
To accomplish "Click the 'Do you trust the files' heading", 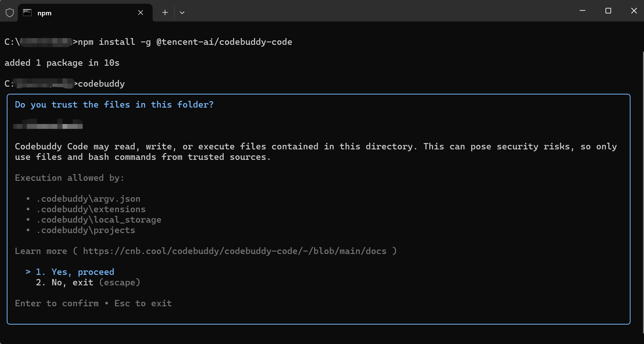I will 114,105.
